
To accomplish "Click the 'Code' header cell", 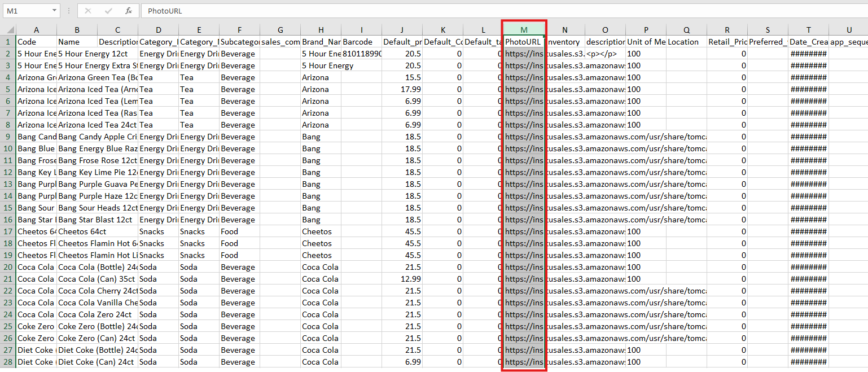I will (x=37, y=42).
